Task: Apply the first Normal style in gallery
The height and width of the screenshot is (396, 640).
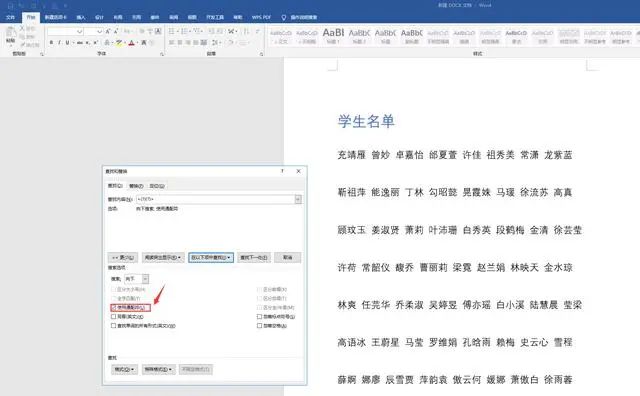Action: [281, 36]
